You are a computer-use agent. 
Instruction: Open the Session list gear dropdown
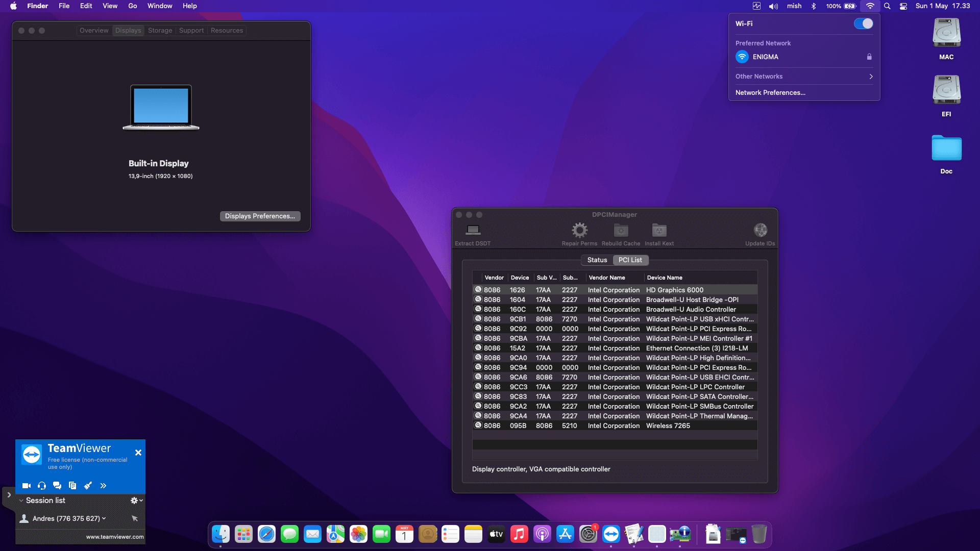tap(136, 500)
